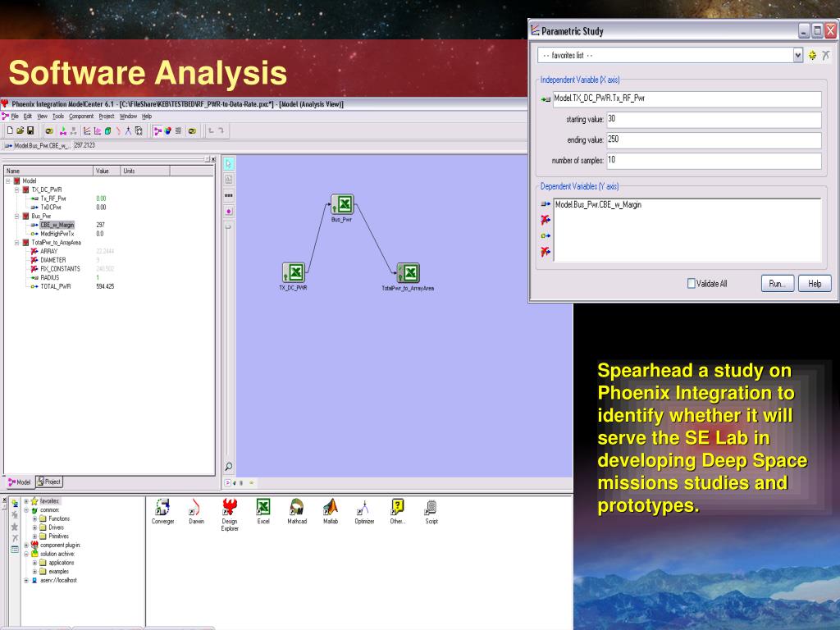840x630 pixels.
Task: Select the pointer tool beside the canvas
Action: [x=229, y=164]
